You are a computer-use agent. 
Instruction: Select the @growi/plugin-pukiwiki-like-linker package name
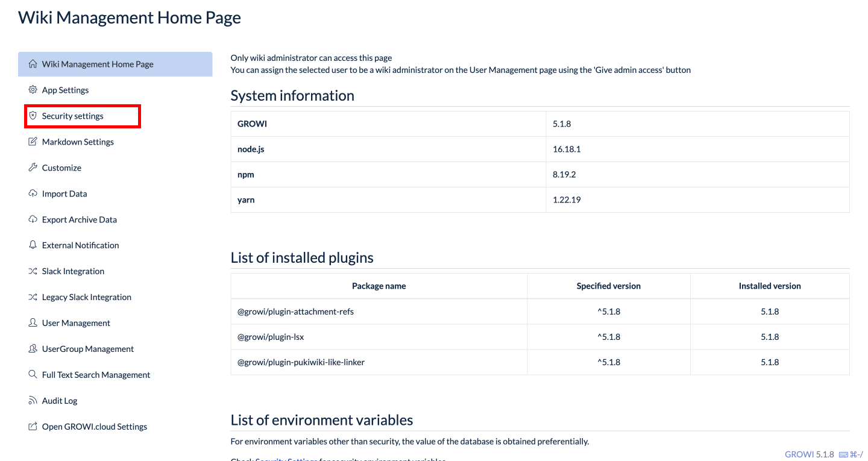[301, 362]
